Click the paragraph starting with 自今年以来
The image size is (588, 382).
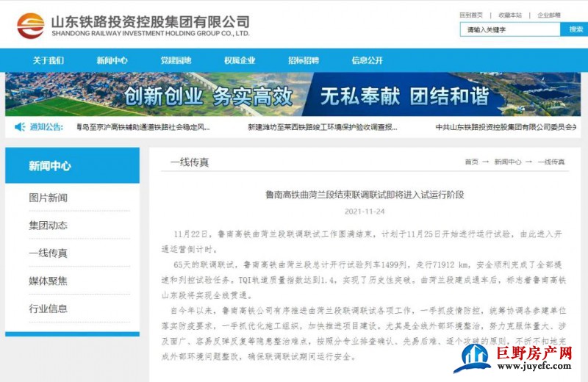pyautogui.click(x=364, y=334)
